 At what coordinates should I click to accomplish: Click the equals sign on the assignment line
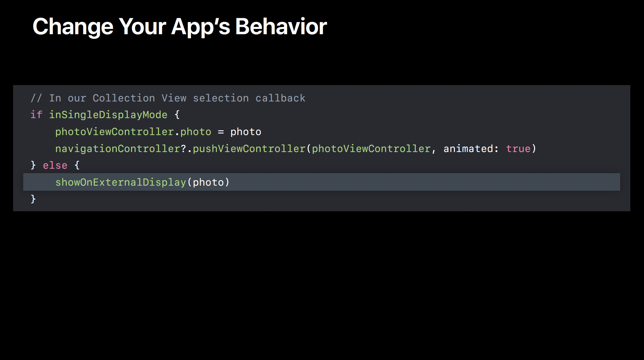tap(221, 132)
